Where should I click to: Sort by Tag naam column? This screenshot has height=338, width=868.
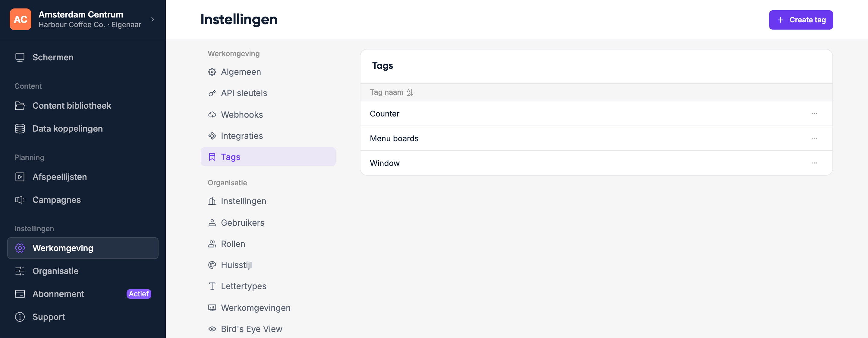[391, 92]
